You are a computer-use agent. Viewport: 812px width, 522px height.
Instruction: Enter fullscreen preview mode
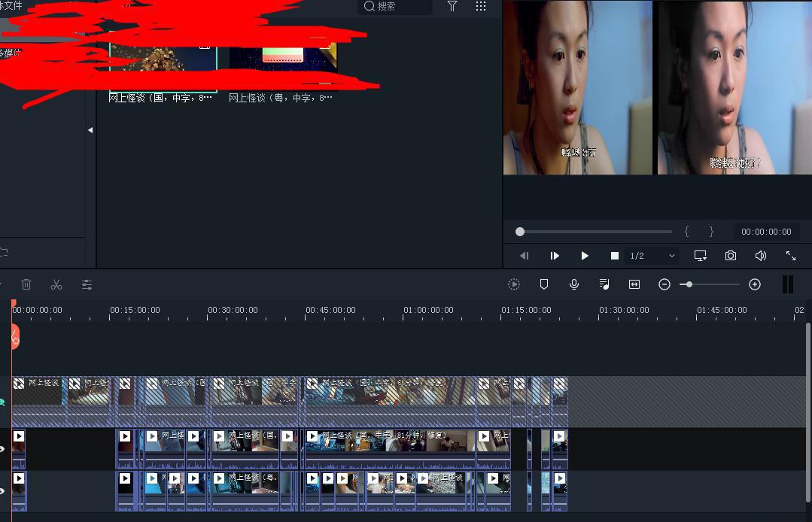[x=791, y=256]
